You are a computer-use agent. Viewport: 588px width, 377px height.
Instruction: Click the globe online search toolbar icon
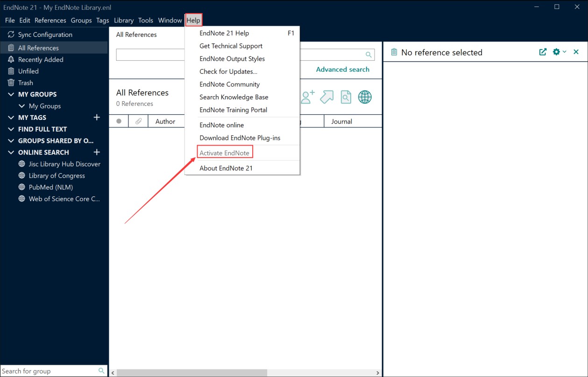(x=365, y=97)
